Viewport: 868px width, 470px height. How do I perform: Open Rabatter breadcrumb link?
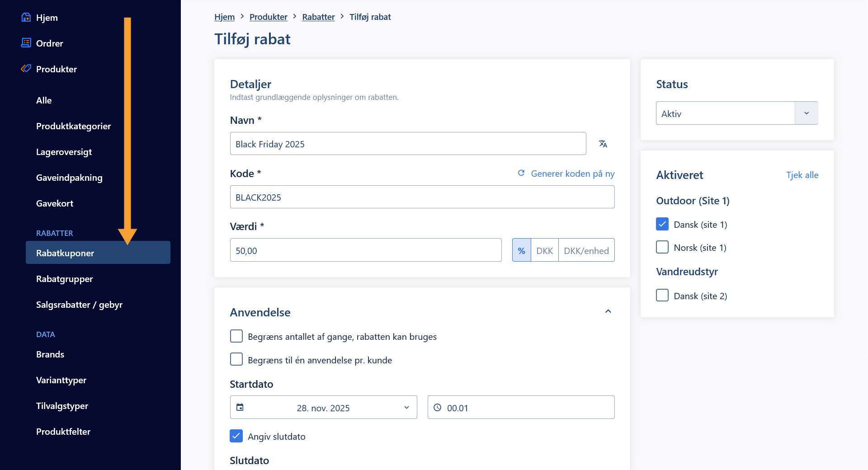pyautogui.click(x=318, y=17)
